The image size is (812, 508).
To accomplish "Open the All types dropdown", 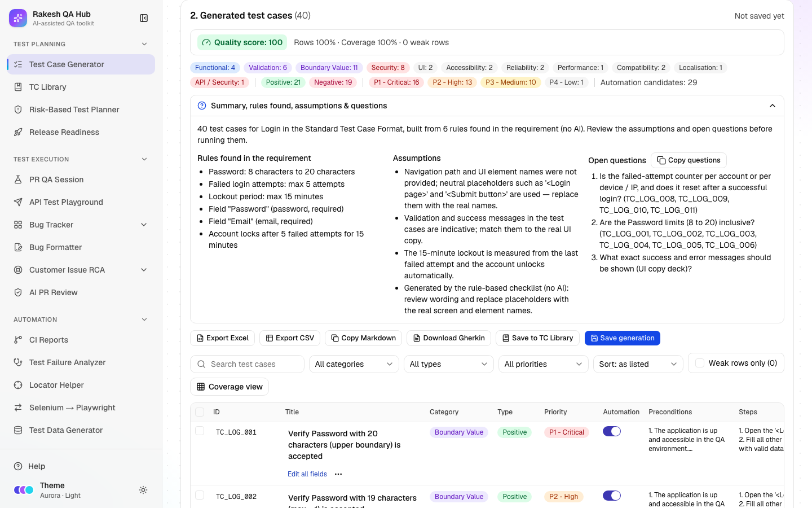I will [x=448, y=364].
